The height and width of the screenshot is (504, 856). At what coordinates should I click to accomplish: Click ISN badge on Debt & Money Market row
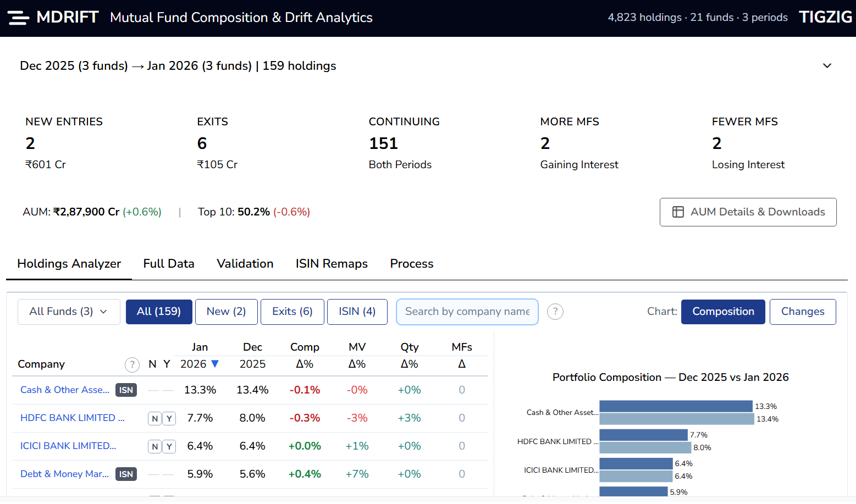tap(126, 474)
